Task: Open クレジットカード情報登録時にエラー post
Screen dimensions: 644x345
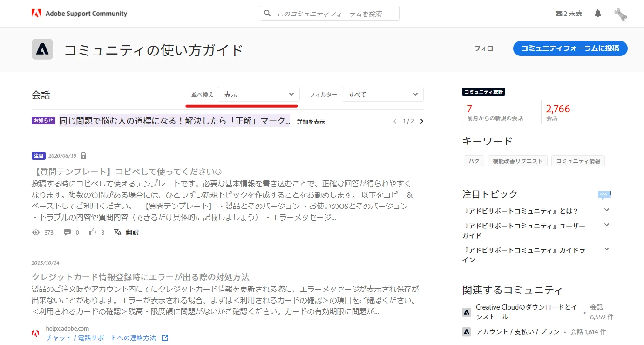Action: (x=141, y=277)
